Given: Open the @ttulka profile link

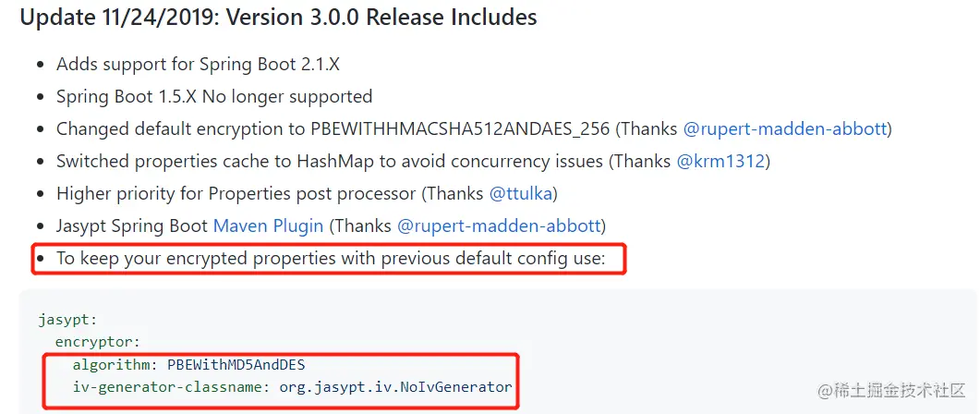Looking at the screenshot, I should (x=520, y=193).
